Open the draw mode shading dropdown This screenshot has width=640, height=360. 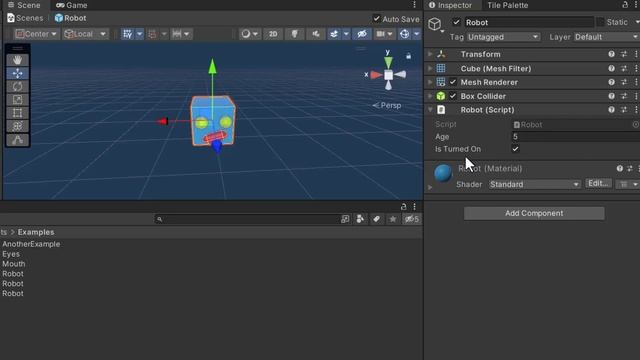click(x=249, y=34)
